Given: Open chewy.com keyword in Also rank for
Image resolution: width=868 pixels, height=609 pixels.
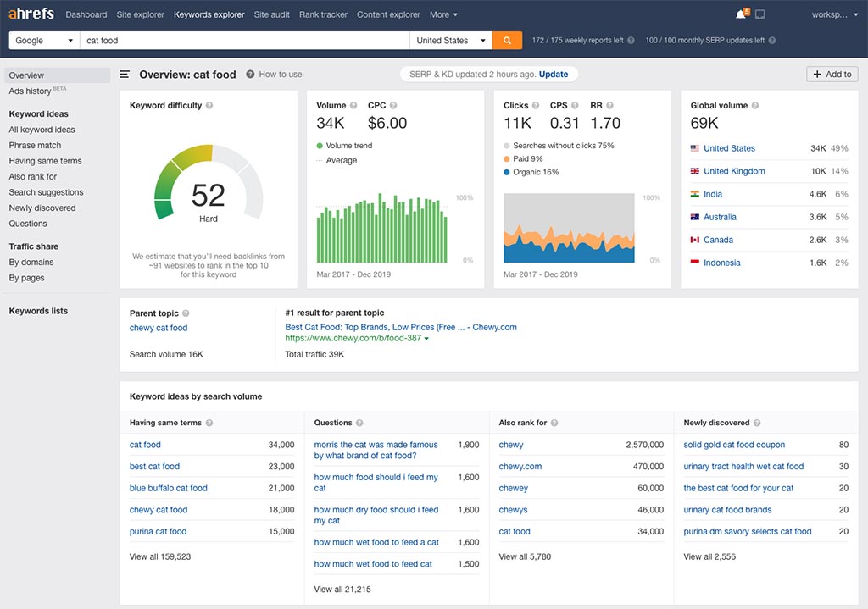Looking at the screenshot, I should pos(520,467).
